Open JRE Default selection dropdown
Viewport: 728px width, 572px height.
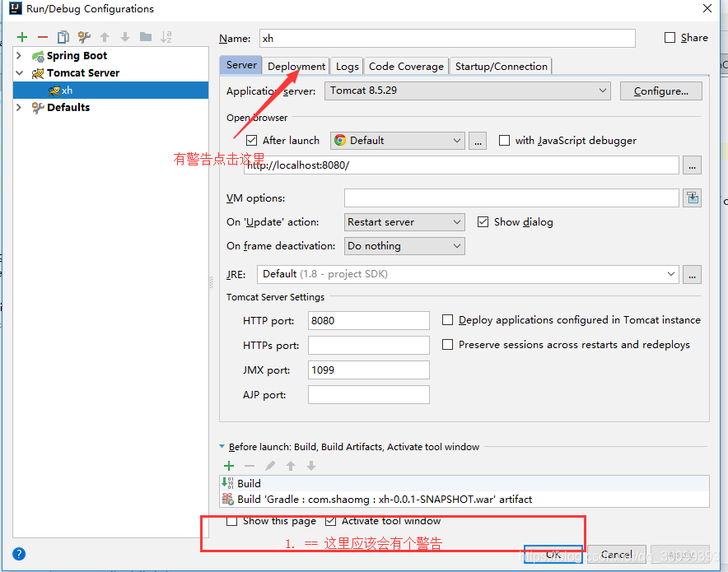tap(468, 274)
